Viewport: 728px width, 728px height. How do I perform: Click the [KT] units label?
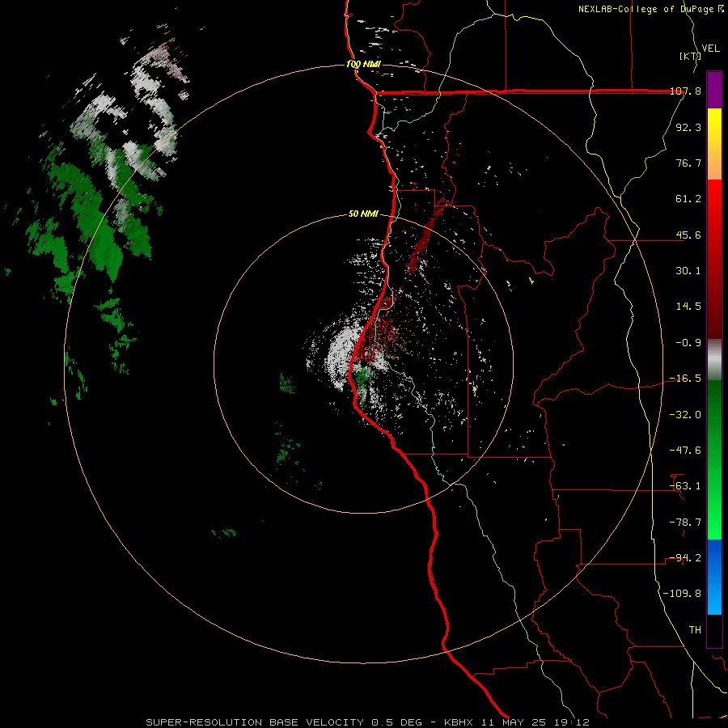(x=690, y=56)
